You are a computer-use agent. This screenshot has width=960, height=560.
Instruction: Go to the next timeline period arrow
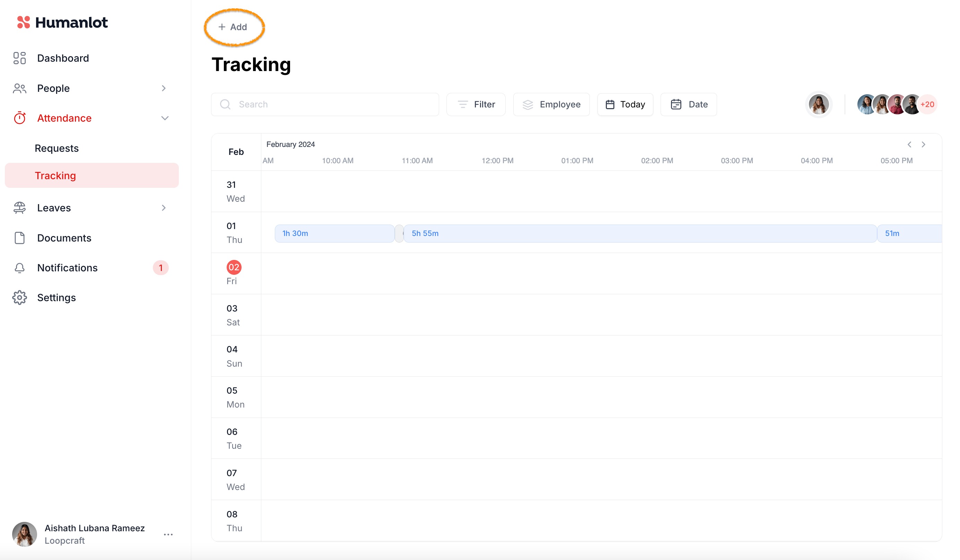[923, 145]
